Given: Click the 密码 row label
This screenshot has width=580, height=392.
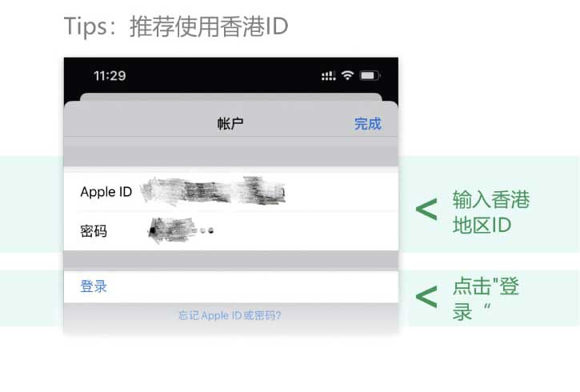Looking at the screenshot, I should click(94, 231).
